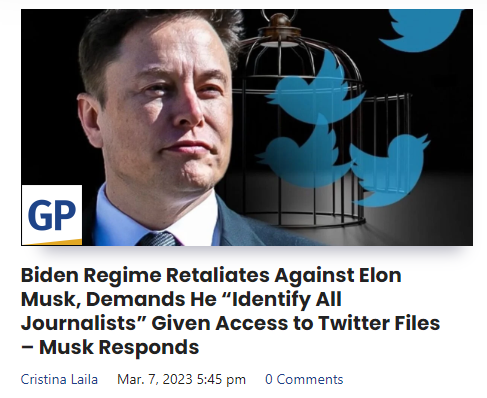Click the GP logo badge
This screenshot has width=487, height=398.
(52, 215)
